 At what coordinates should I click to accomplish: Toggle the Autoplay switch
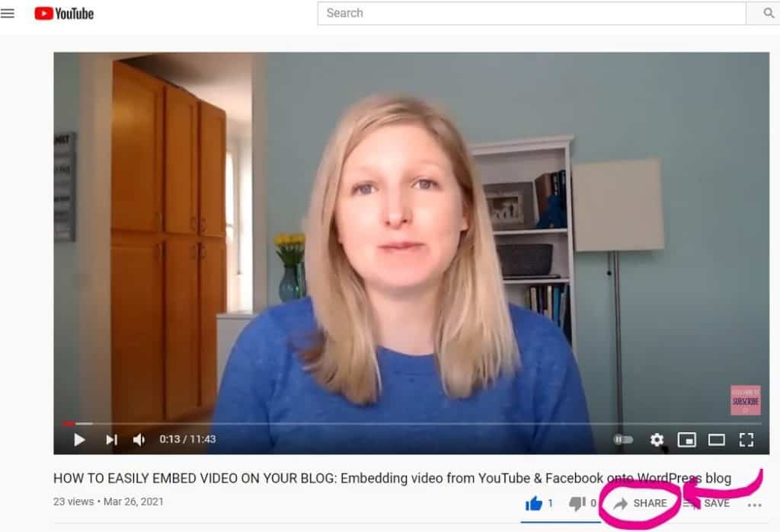coord(624,439)
